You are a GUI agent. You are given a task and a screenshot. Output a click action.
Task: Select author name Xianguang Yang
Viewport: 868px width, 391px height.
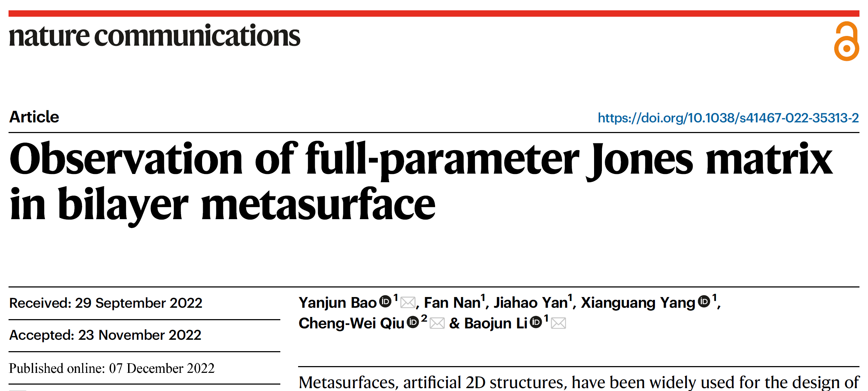pos(638,303)
